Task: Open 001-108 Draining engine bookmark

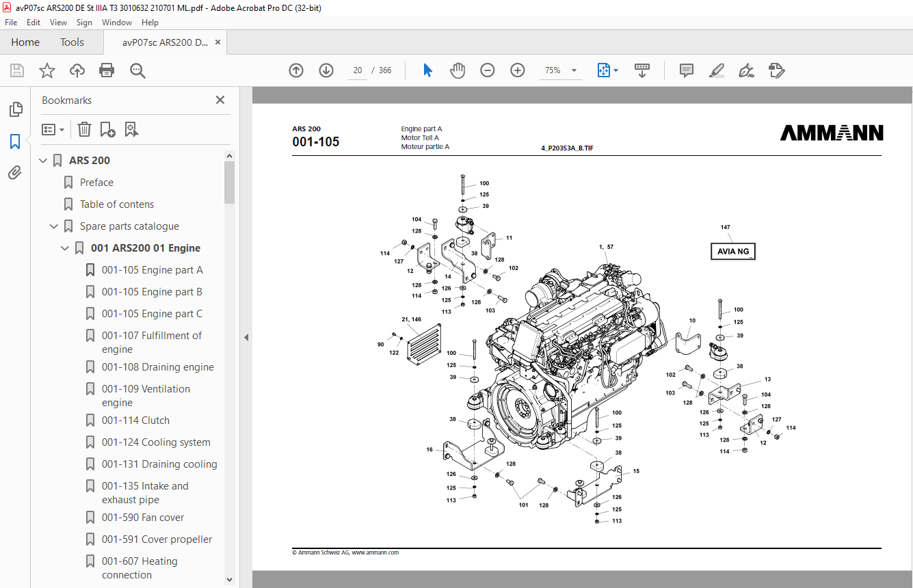Action: click(158, 367)
